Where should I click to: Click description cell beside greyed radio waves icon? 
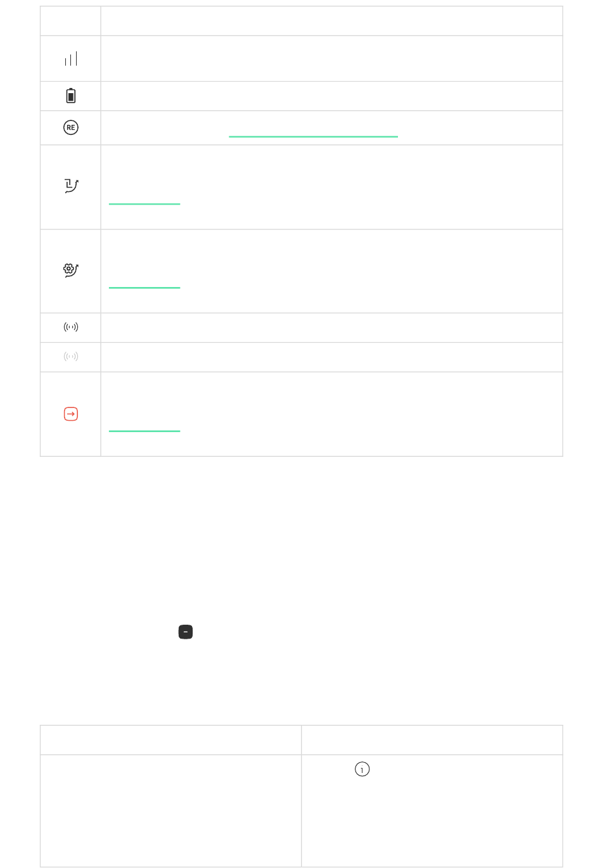click(x=331, y=357)
